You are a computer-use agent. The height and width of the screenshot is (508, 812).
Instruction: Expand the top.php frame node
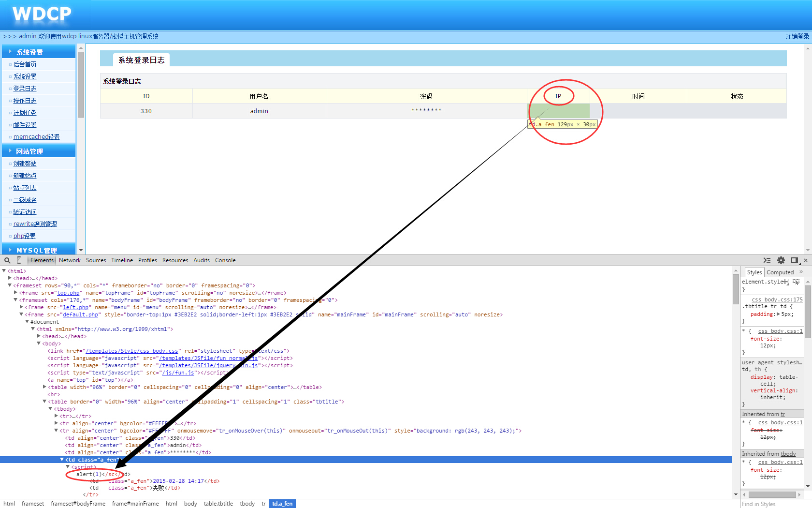click(x=15, y=293)
